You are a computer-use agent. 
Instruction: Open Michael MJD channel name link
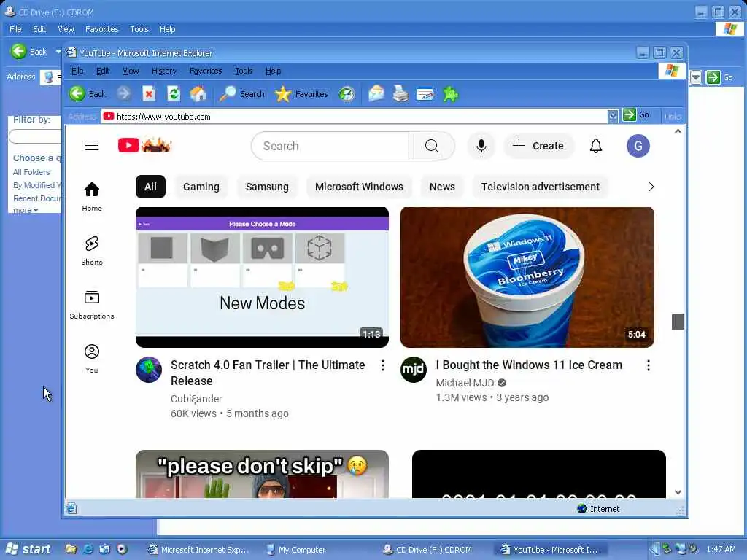pos(465,383)
